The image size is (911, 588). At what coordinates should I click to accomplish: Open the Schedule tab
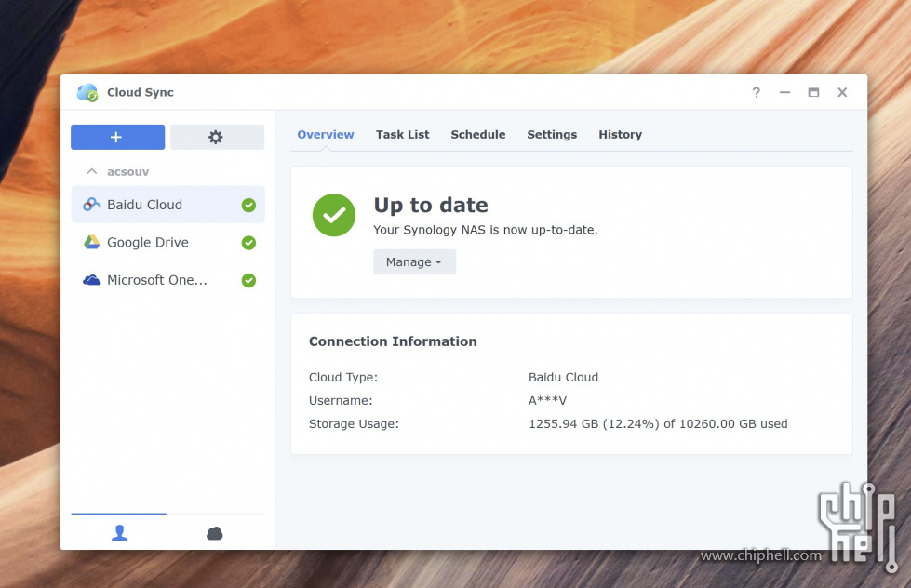(x=478, y=134)
